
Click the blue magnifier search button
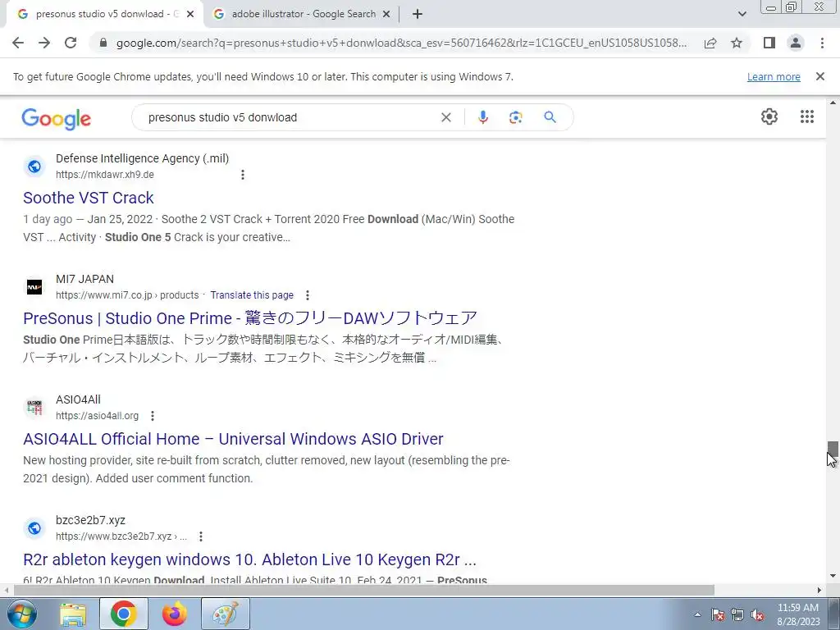(550, 117)
